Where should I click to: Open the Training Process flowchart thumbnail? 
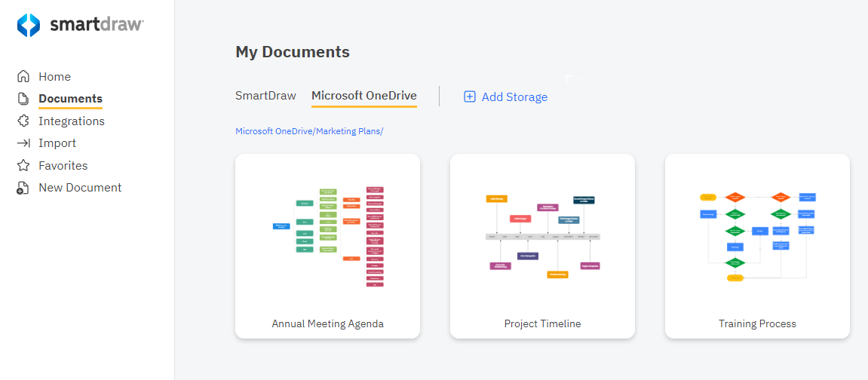click(757, 235)
